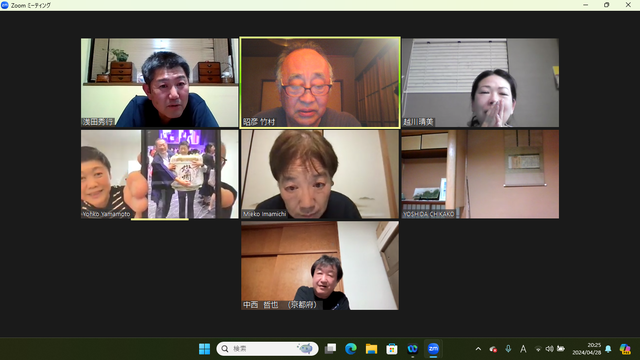This screenshot has width=640, height=360.
Task: Open Microsoft Store from the taskbar
Action: tap(392, 349)
